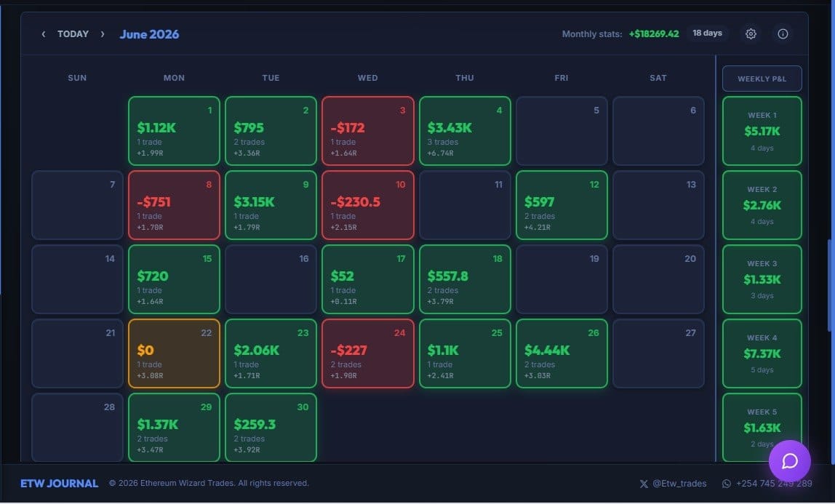835x504 pixels.
Task: Select empty day 6
Action: click(659, 131)
